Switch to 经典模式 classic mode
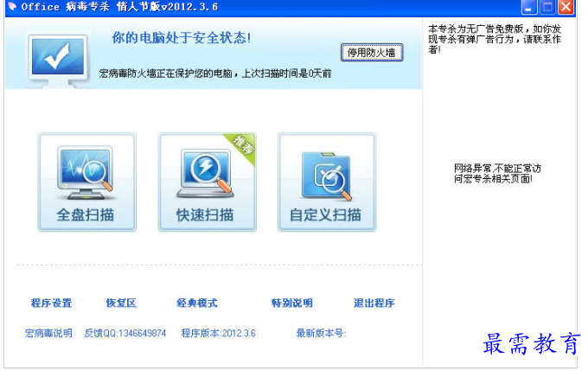The height and width of the screenshot is (371, 588). (x=197, y=303)
